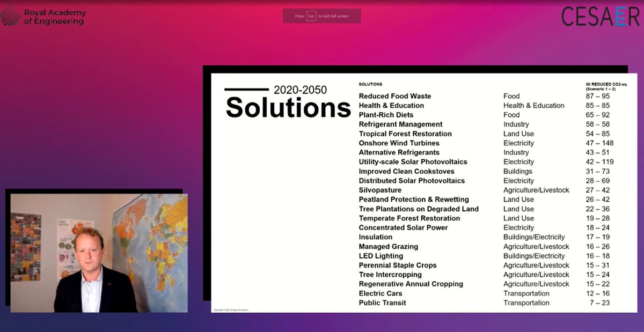Click the speaker webcam video thumbnail
Viewport: 644px width, 332px height.
tap(99, 253)
